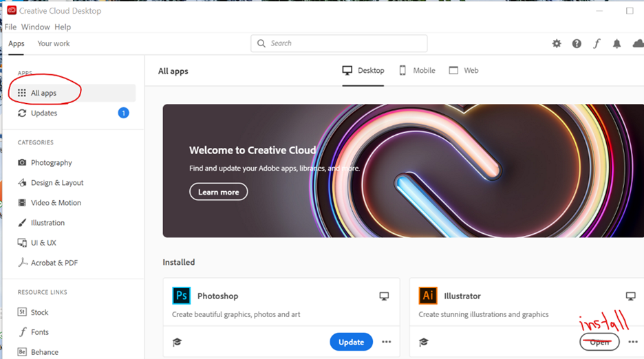Click the Photoshop app name text
This screenshot has height=359, width=644.
coord(217,296)
